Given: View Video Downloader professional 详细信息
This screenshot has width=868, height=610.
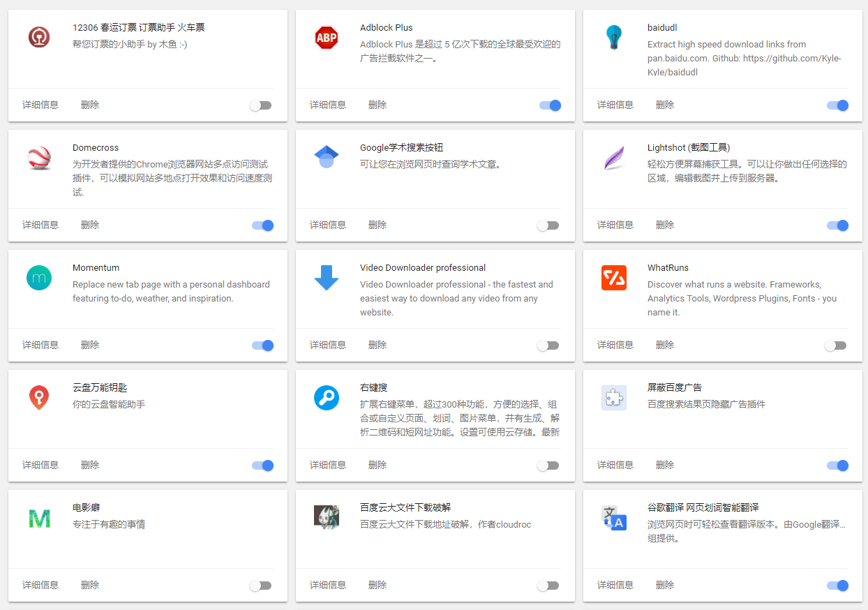Looking at the screenshot, I should coord(328,345).
